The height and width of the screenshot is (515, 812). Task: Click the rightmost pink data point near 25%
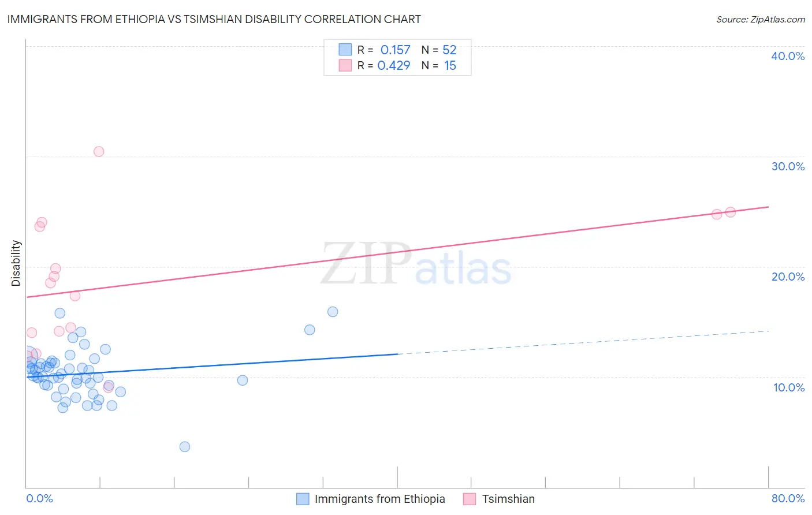click(731, 212)
